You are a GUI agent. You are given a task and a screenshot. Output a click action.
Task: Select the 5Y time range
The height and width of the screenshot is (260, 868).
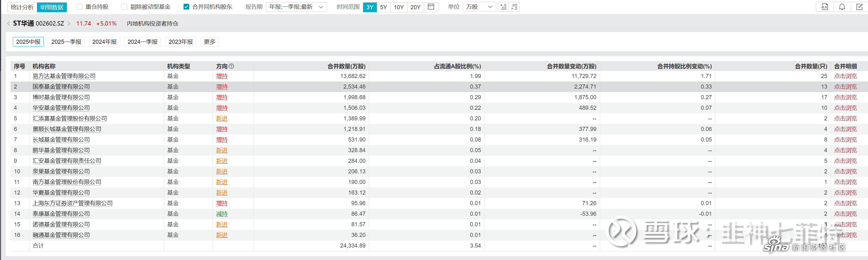(x=383, y=7)
